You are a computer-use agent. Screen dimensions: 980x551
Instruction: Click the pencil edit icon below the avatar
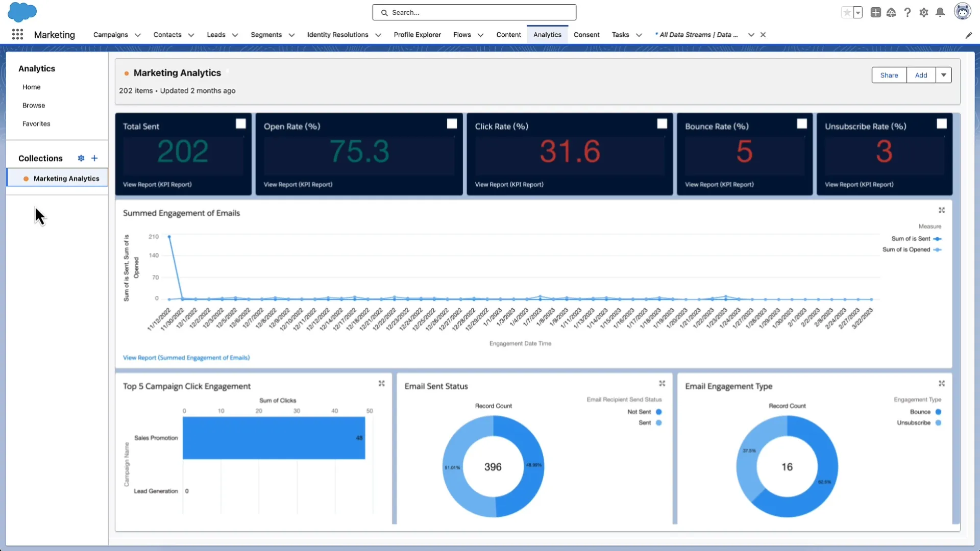969,35
